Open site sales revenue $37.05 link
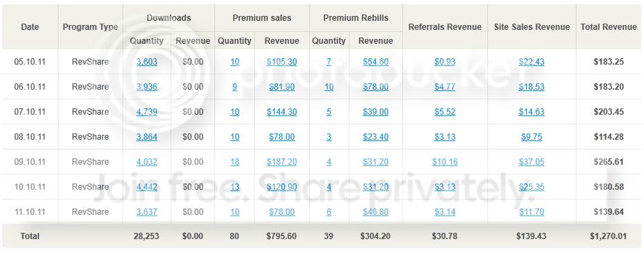 531,162
